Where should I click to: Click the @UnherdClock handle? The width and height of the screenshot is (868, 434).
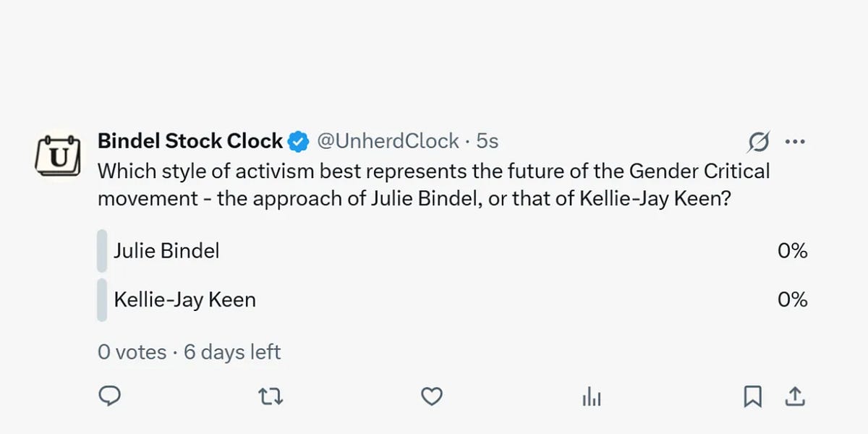[x=388, y=141]
